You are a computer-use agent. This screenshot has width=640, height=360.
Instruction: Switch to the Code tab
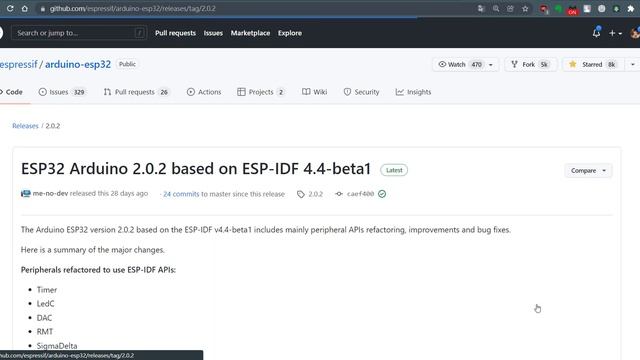coord(11,92)
